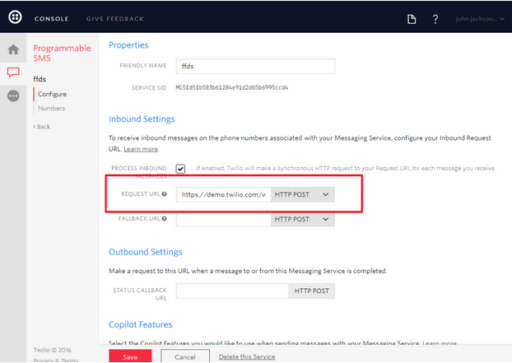The image size is (512, 363).
Task: Select the Programmable SMS chat icon
Action: (x=13, y=72)
